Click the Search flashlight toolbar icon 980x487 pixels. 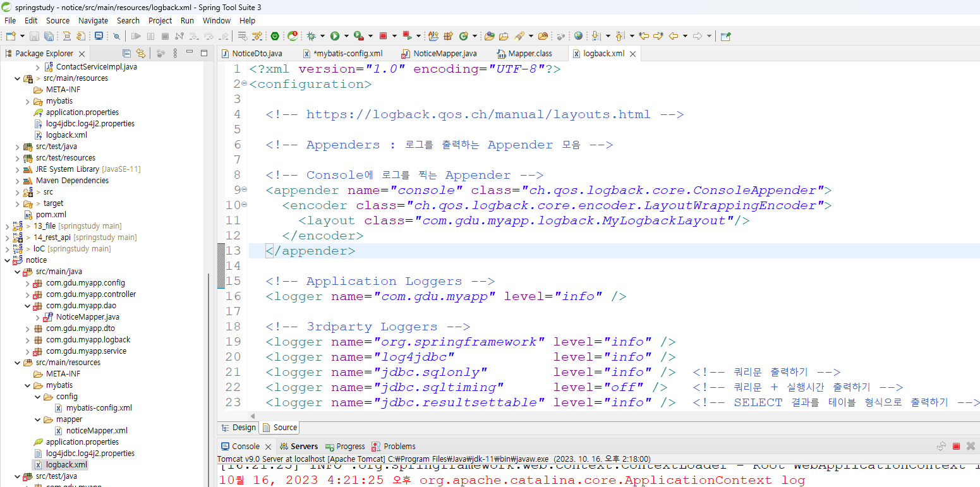(x=519, y=36)
